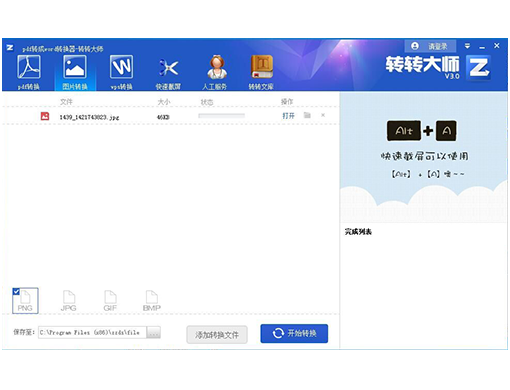This screenshot has width=510, height=390.
Task: Select file 1439_1421743823.jpg
Action: (x=89, y=117)
